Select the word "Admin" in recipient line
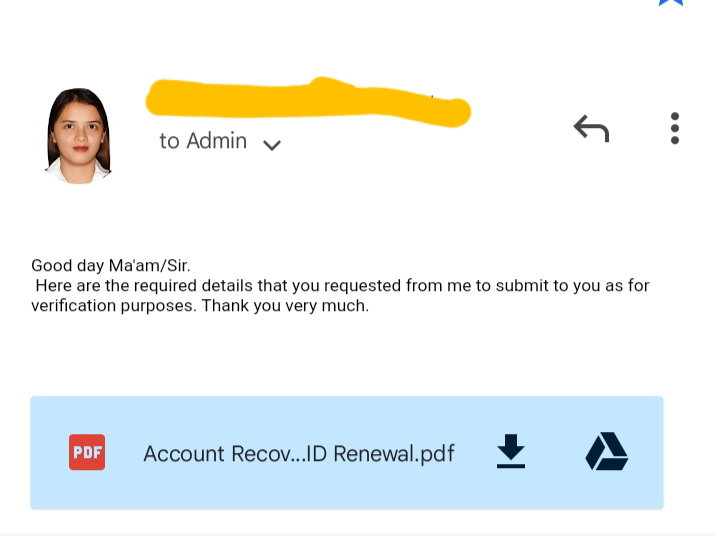 [x=216, y=141]
